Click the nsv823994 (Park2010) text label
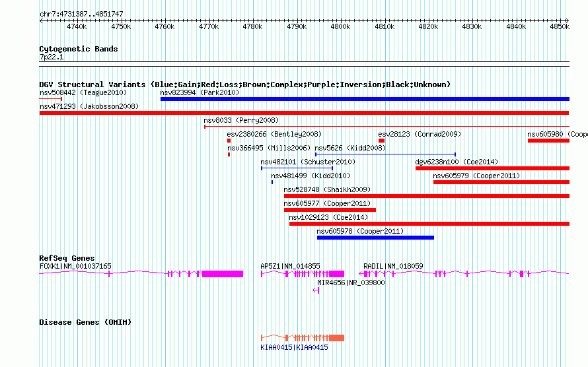This screenshot has width=588, height=367. pos(200,92)
